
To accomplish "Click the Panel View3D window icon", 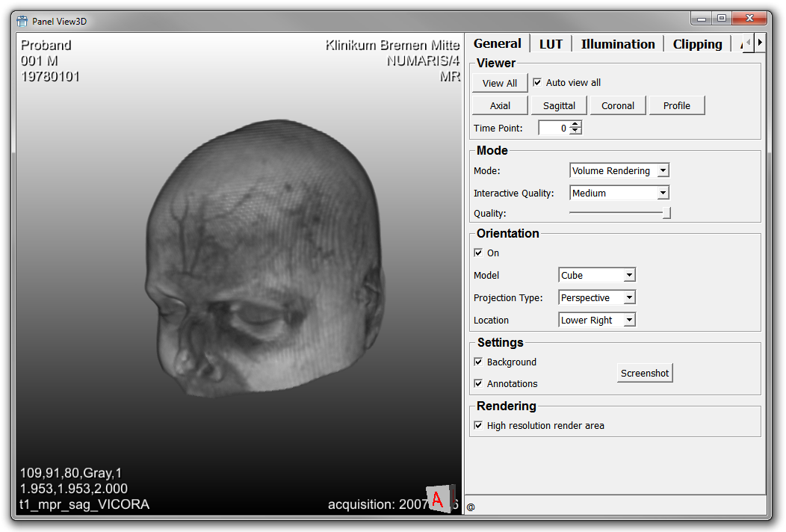I will click(x=22, y=21).
